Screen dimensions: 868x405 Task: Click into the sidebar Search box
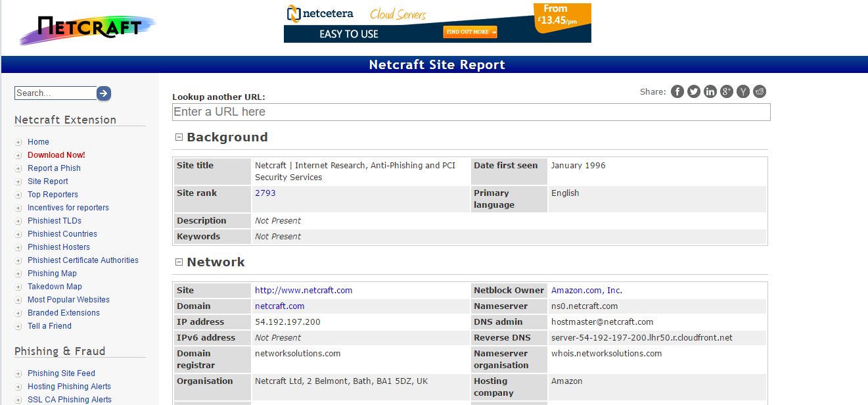pyautogui.click(x=56, y=93)
